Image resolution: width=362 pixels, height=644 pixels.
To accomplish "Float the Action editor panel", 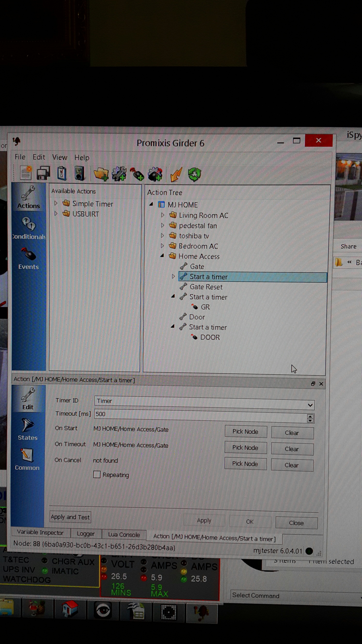I will 313,384.
